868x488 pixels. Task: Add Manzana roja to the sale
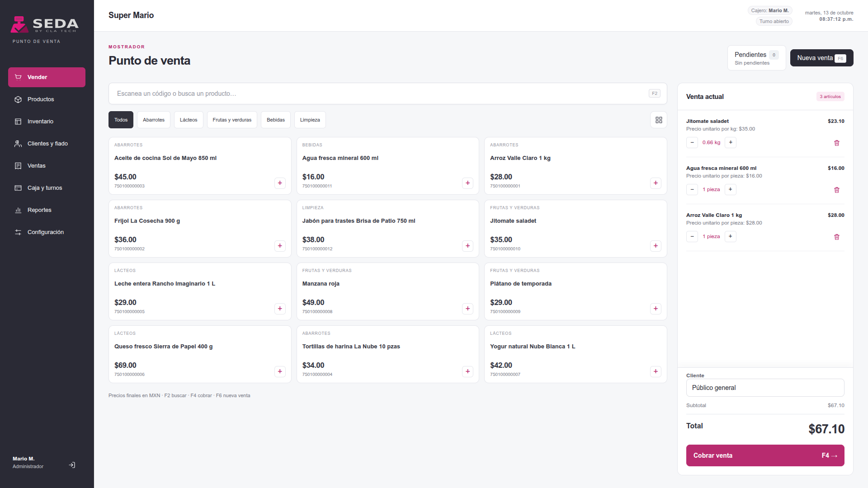pos(467,309)
